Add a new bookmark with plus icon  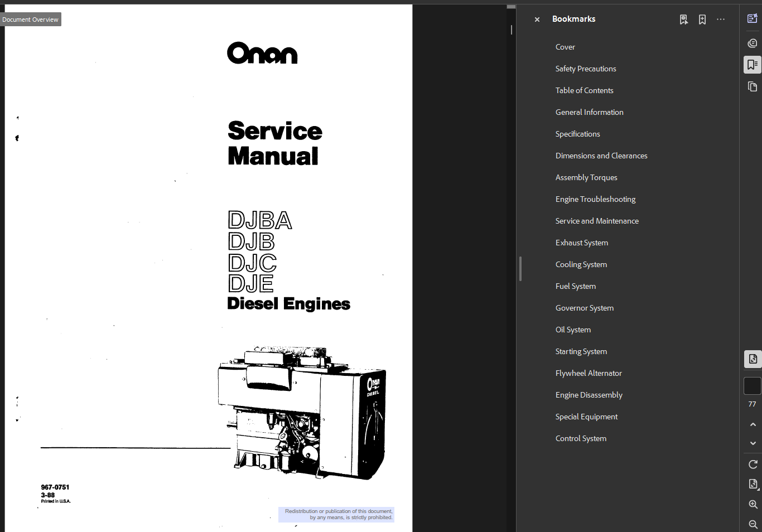pos(702,20)
